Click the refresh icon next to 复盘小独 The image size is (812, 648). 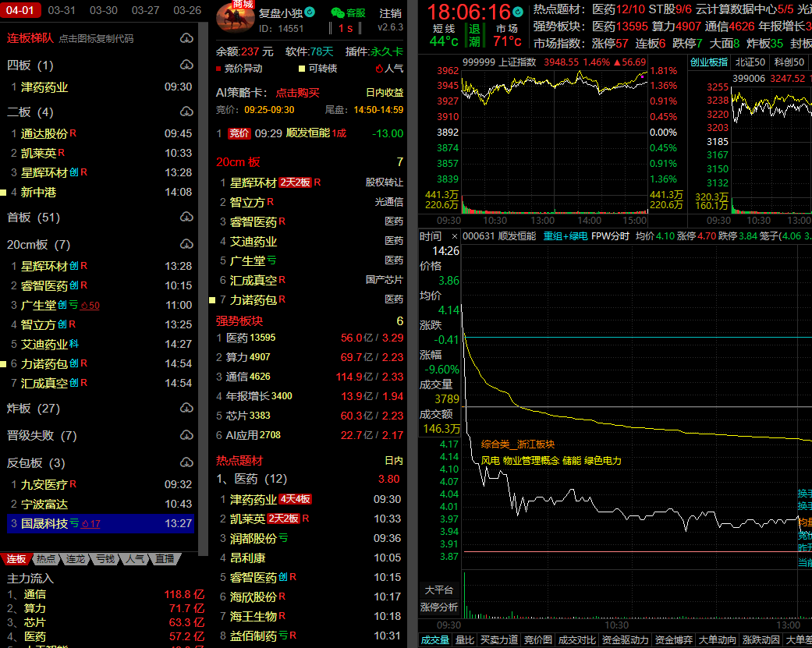point(310,12)
